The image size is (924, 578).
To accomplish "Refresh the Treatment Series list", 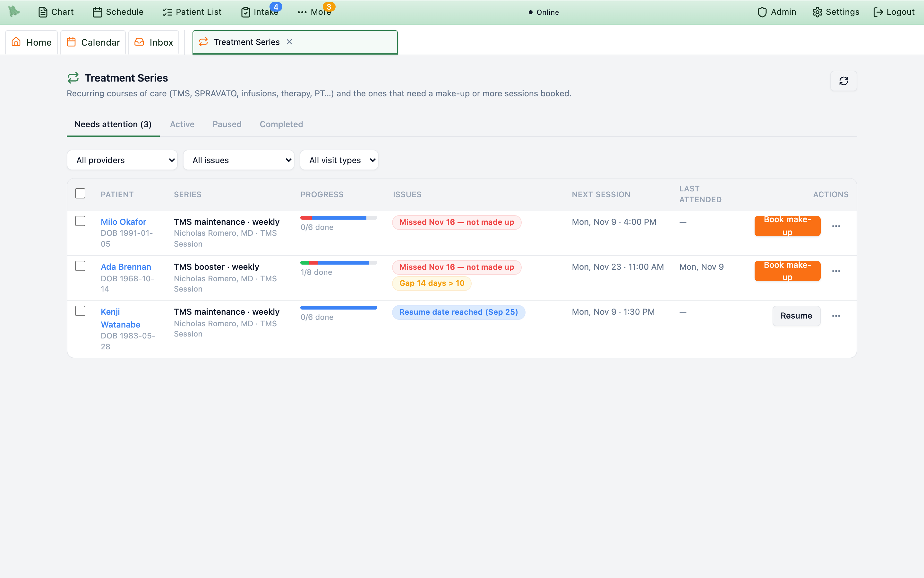I will (x=843, y=81).
